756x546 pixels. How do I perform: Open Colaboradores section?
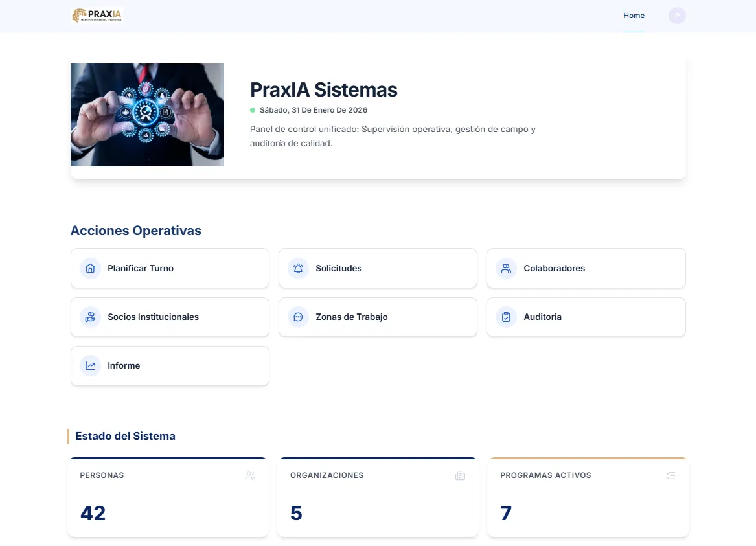click(x=586, y=268)
